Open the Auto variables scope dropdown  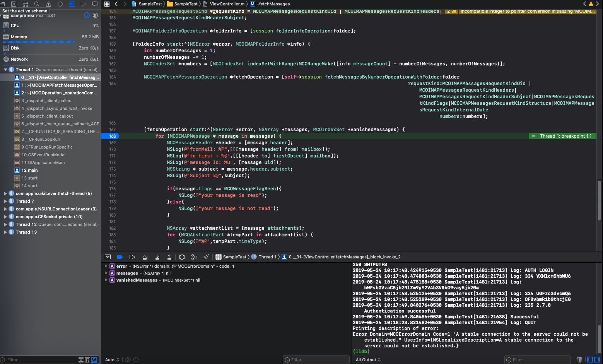[111, 359]
